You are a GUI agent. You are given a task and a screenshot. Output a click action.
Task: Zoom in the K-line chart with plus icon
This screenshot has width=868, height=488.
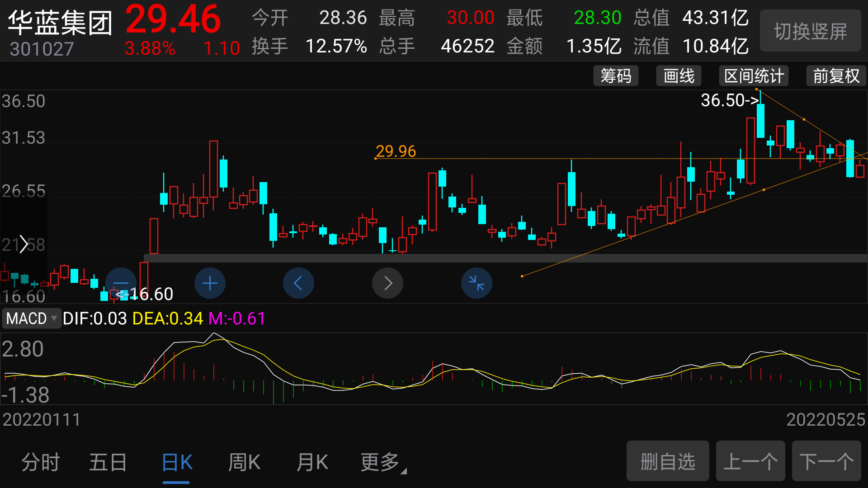point(209,283)
